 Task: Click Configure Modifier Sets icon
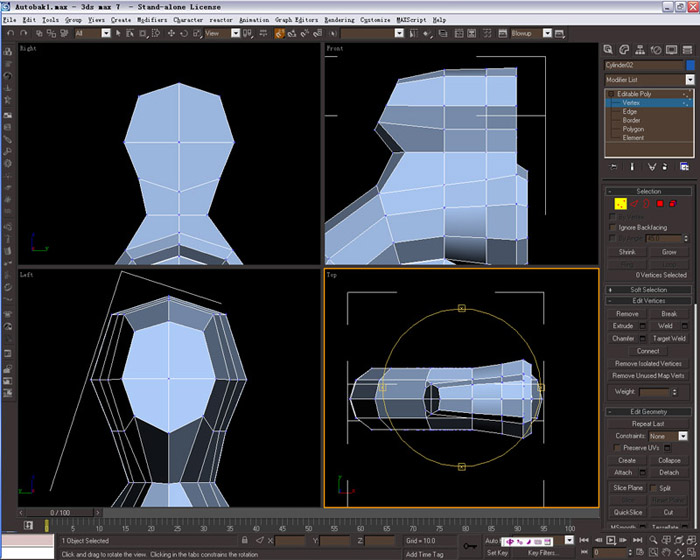coord(684,167)
